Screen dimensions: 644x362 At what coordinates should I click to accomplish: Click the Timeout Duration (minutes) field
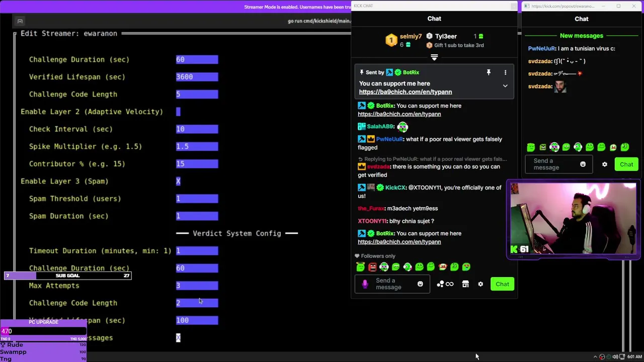click(197, 251)
